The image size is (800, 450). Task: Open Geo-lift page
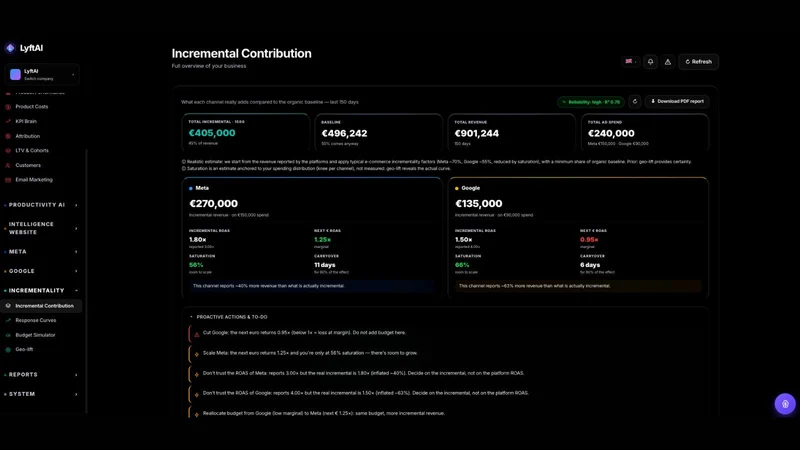[x=24, y=349]
